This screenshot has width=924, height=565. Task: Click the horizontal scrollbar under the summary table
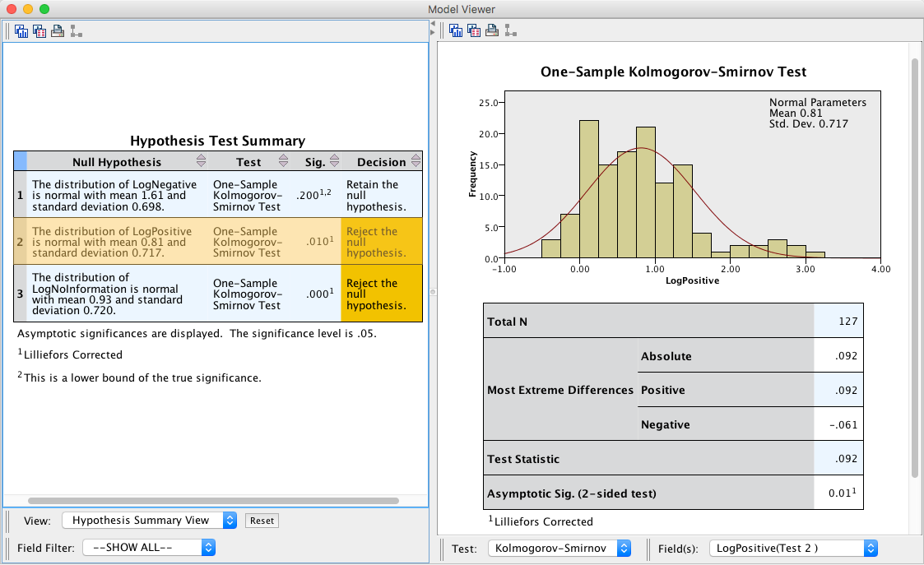pos(213,500)
